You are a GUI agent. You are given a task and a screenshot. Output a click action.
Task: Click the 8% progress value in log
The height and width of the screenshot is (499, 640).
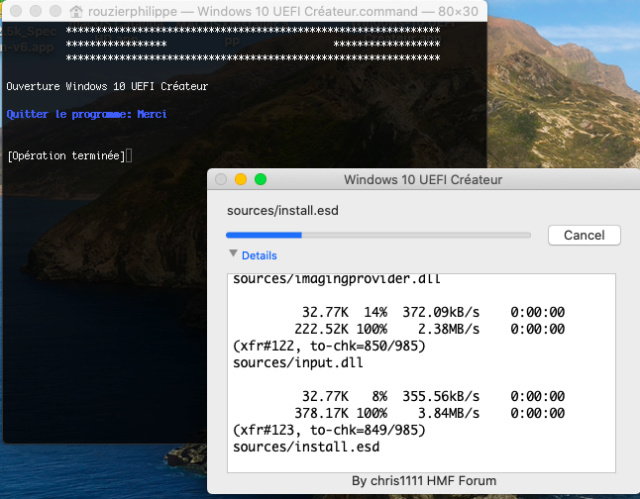pos(380,397)
